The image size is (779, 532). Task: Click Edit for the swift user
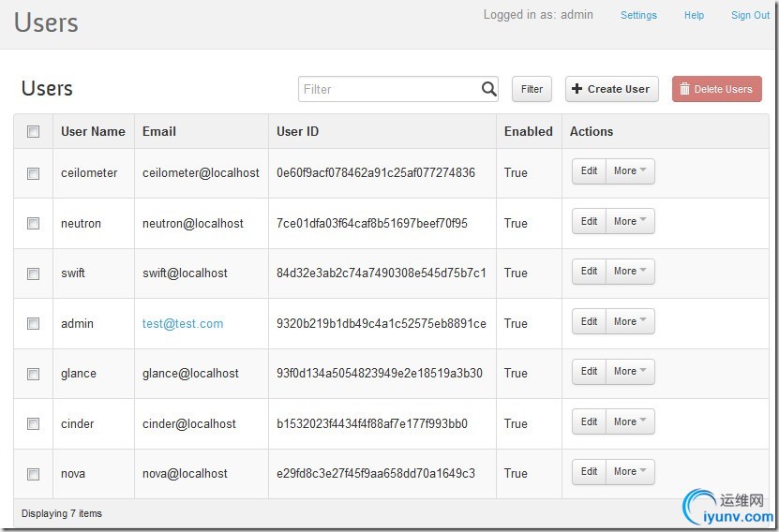click(x=589, y=272)
